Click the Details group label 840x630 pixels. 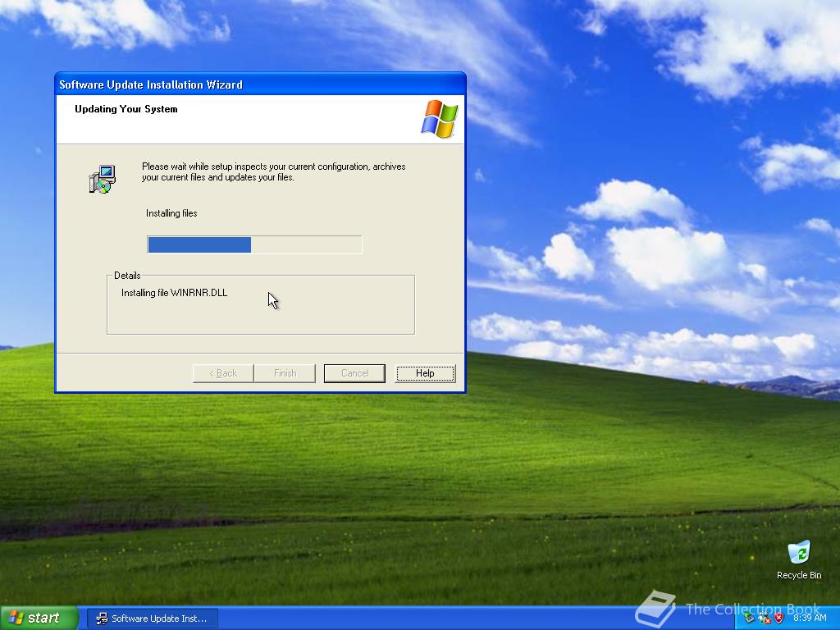pos(127,276)
